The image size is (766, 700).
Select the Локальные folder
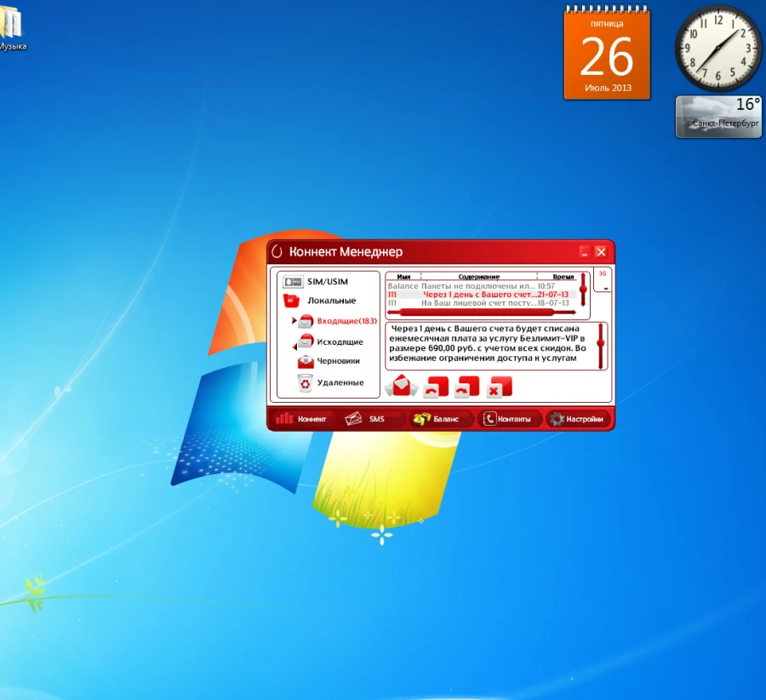coord(319,301)
